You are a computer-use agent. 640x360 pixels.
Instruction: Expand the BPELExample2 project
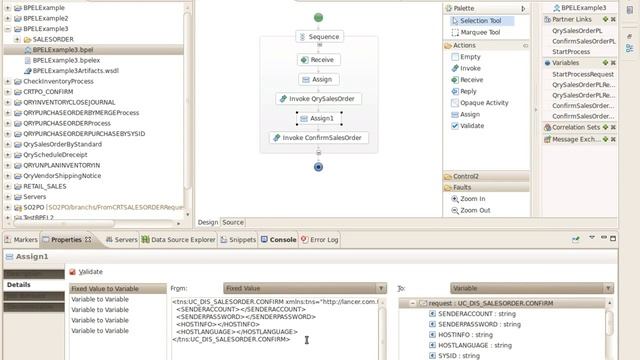click(x=7, y=18)
